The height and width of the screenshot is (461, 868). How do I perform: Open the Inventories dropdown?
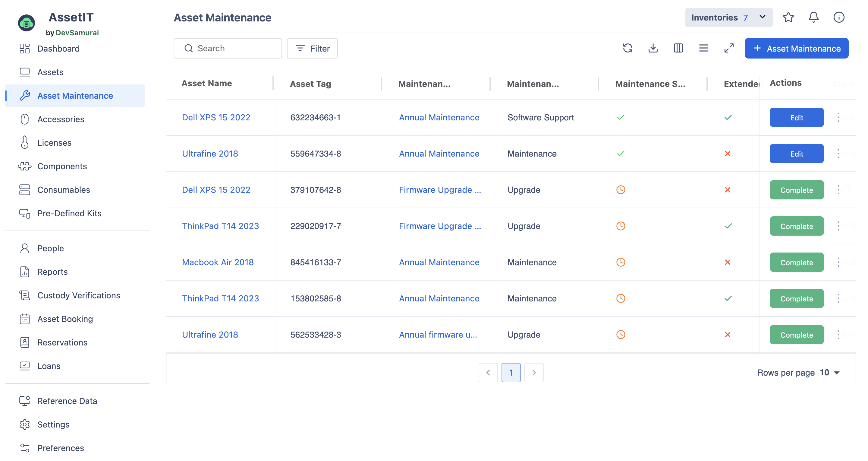[x=728, y=17]
